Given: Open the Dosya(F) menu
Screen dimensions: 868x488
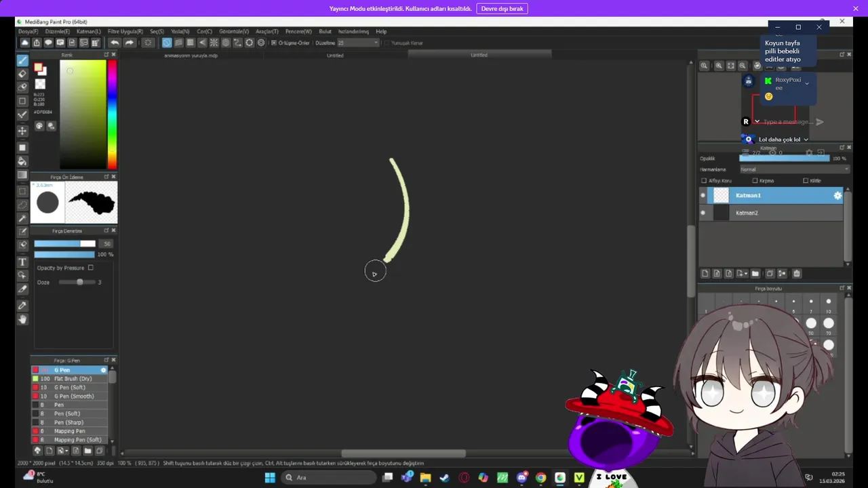Looking at the screenshot, I should point(28,31).
